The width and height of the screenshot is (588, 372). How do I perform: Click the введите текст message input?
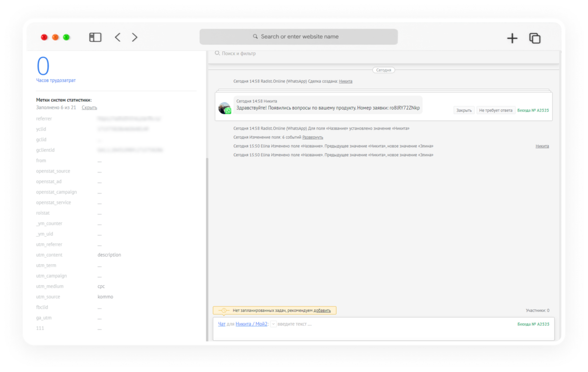pyautogui.click(x=295, y=324)
